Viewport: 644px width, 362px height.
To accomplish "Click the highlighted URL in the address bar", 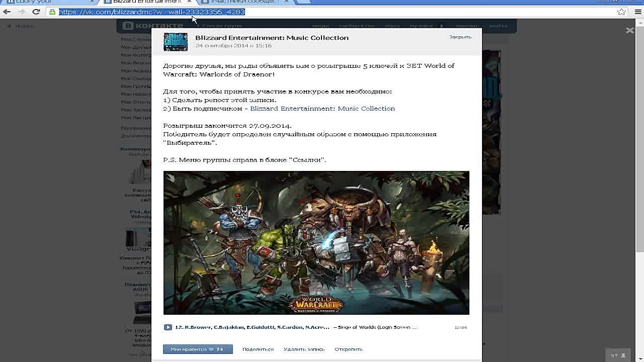I will click(x=152, y=12).
